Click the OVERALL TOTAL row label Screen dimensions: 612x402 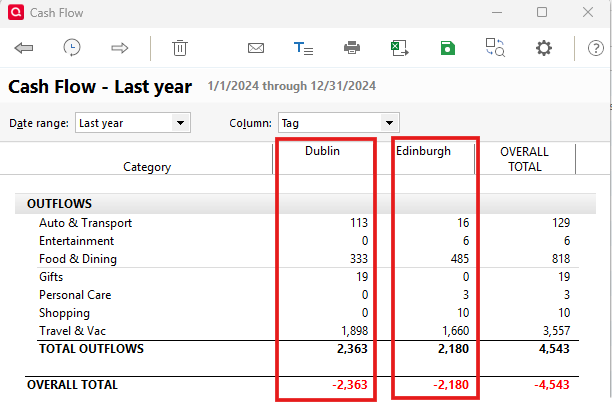72,385
